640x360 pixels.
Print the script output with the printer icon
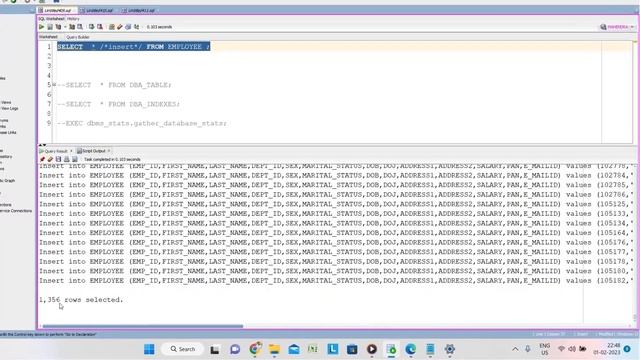click(x=67, y=159)
